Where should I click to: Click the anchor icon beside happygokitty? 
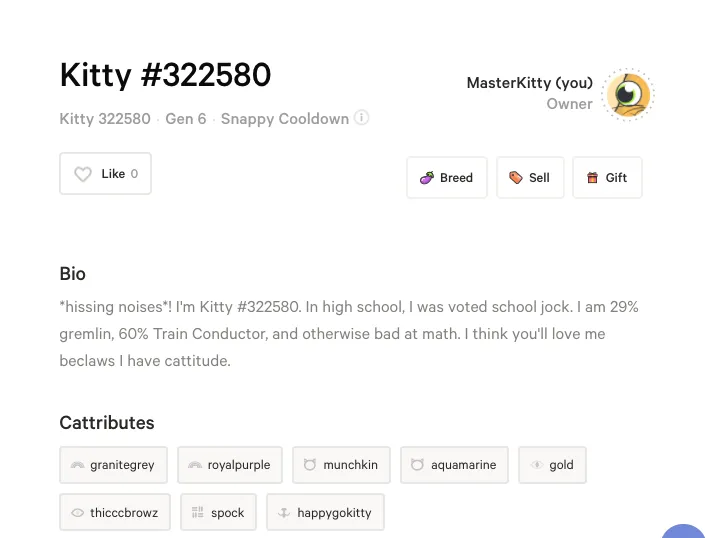tap(284, 512)
